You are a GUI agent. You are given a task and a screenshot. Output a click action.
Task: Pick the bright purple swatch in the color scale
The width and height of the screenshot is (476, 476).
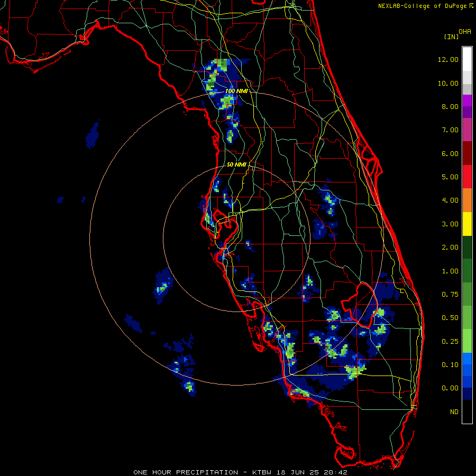(x=467, y=100)
